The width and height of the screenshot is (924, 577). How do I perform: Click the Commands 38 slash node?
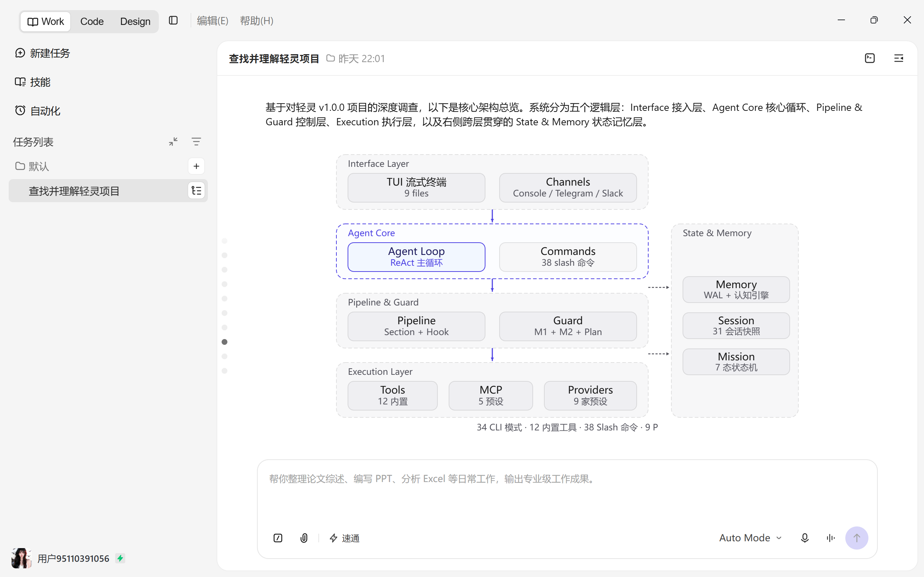(567, 257)
